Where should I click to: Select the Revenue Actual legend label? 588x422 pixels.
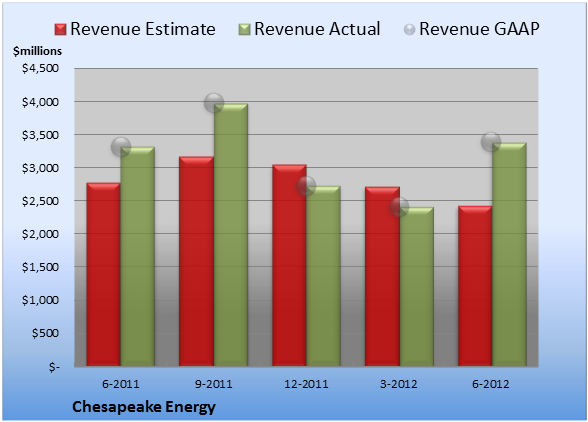coord(317,29)
